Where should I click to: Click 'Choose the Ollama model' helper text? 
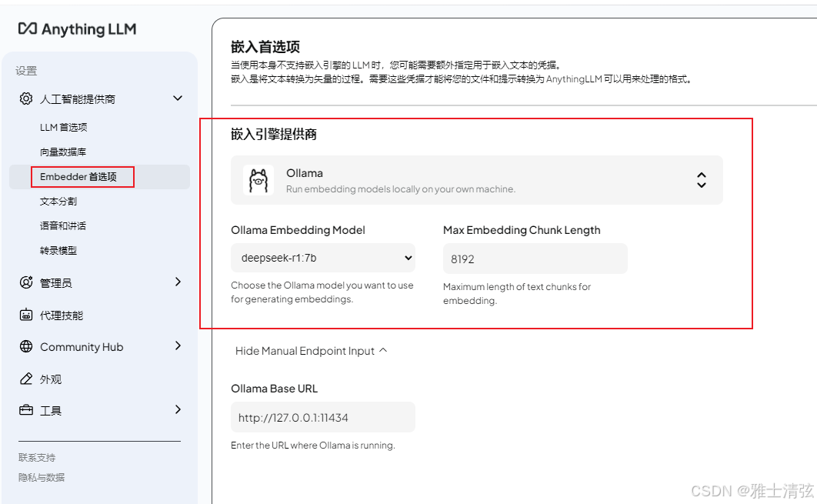pyautogui.click(x=322, y=292)
